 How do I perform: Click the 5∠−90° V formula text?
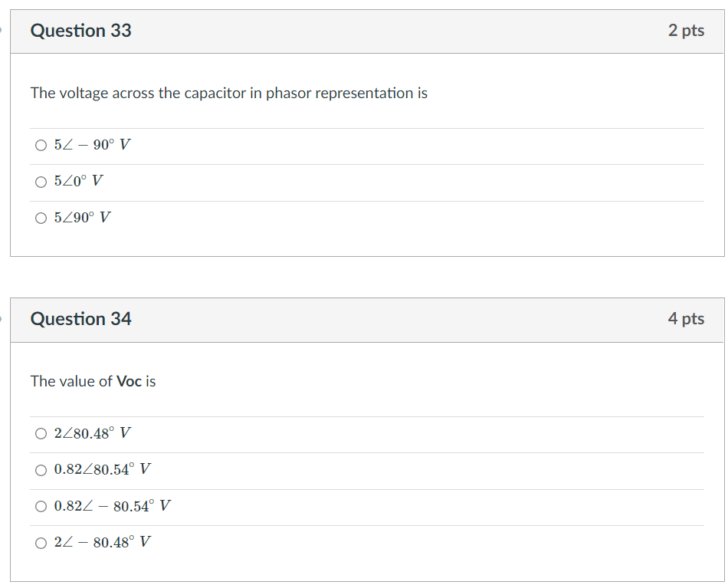(92, 144)
